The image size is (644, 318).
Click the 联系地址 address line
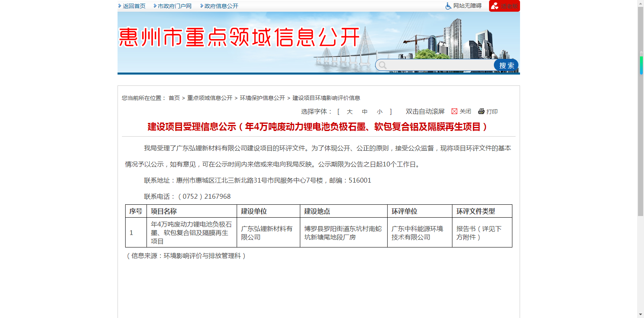pos(258,180)
